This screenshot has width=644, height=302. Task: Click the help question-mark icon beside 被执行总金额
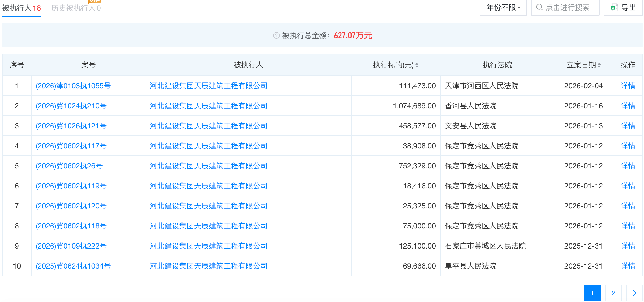click(276, 36)
